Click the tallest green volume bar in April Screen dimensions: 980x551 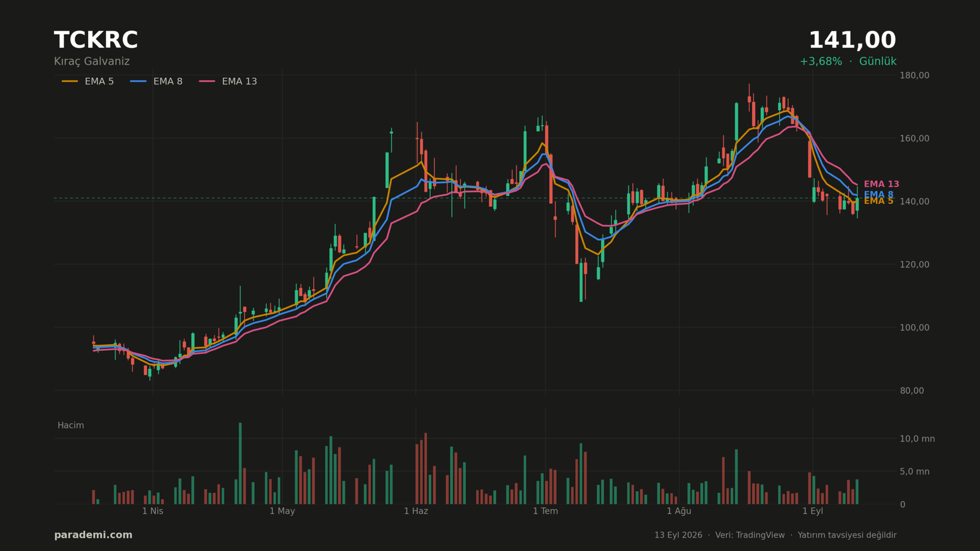pyautogui.click(x=240, y=463)
